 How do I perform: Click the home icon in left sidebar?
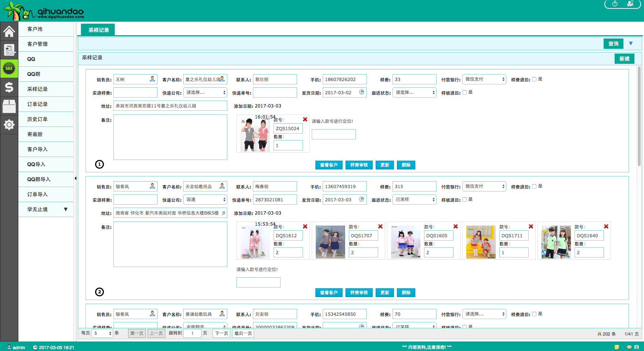pyautogui.click(x=9, y=31)
